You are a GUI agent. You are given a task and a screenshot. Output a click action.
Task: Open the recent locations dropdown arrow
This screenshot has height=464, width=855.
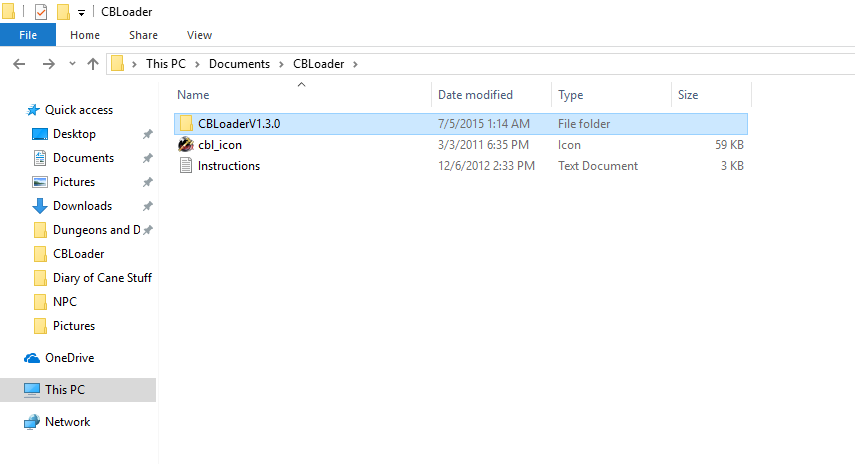[72, 64]
